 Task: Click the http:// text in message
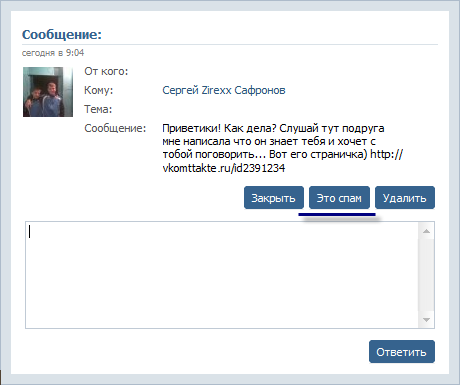click(386, 154)
